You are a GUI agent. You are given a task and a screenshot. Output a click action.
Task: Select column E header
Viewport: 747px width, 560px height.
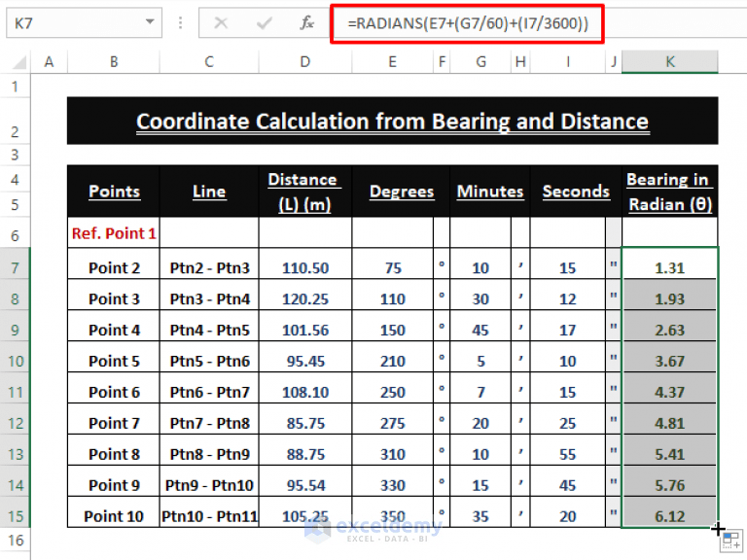pos(393,62)
